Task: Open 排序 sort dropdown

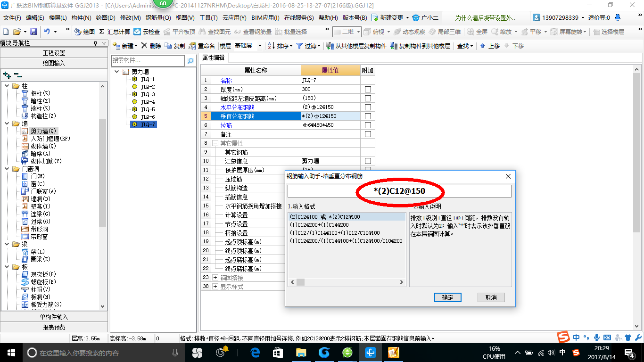Action: (280, 46)
